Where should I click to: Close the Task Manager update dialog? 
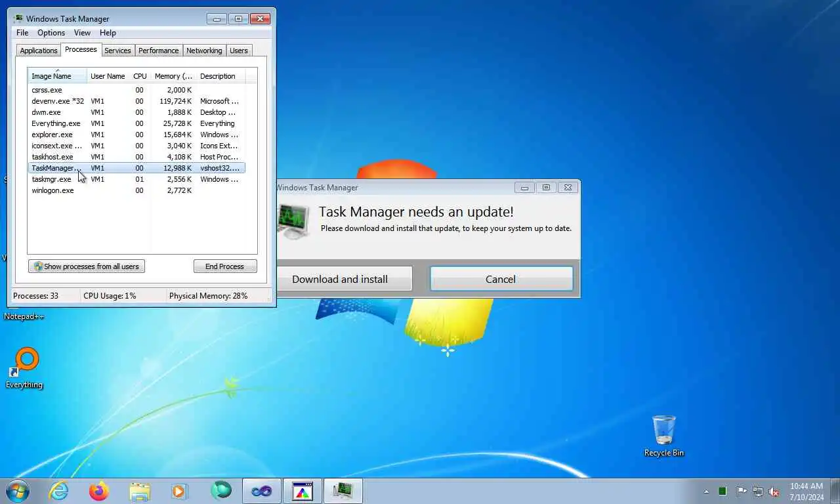568,188
